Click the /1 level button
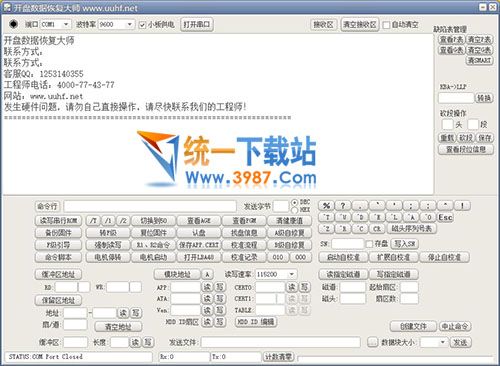 click(x=108, y=221)
